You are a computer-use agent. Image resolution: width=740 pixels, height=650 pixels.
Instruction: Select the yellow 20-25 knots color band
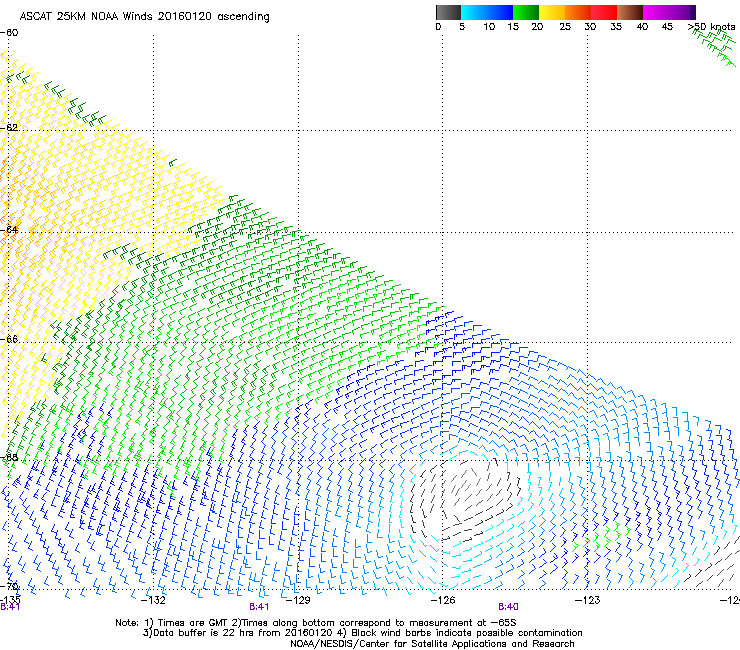(x=552, y=12)
